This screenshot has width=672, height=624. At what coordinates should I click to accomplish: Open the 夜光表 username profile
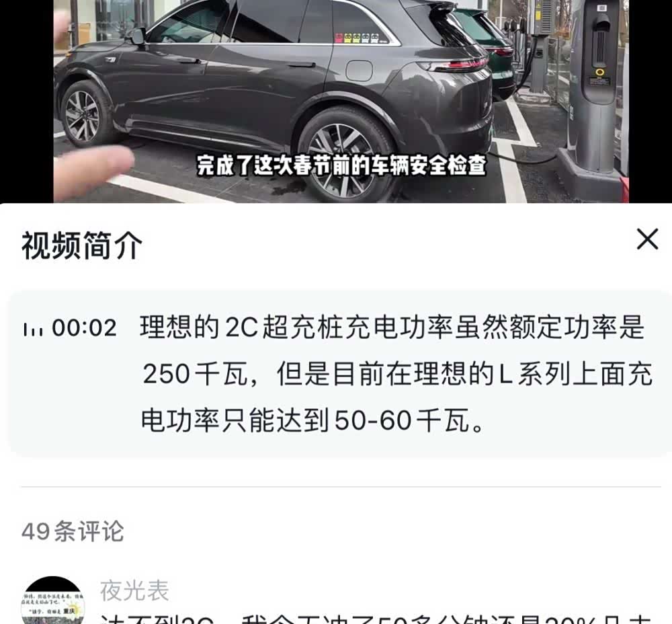(134, 591)
